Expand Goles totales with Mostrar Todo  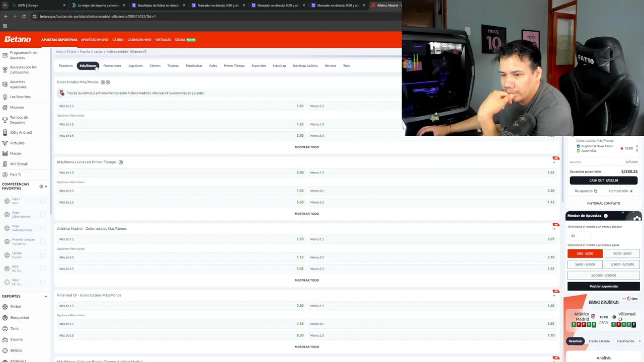(x=307, y=147)
